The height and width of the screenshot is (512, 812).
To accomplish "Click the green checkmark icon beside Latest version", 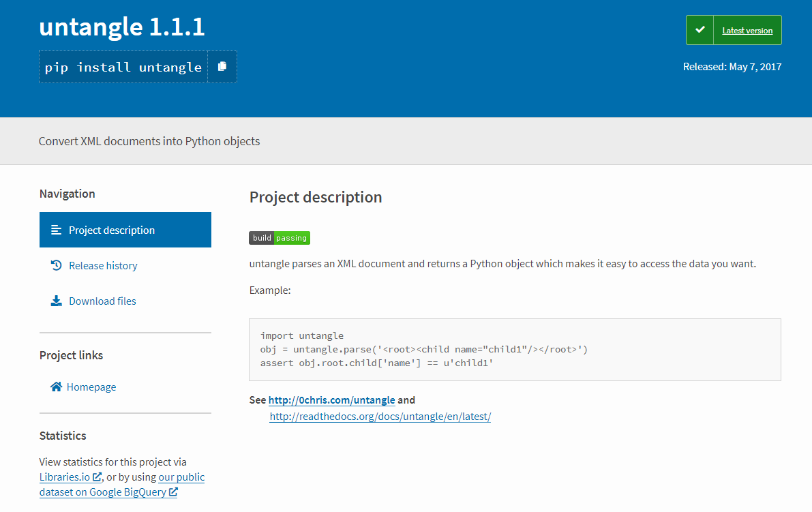I will pos(700,30).
